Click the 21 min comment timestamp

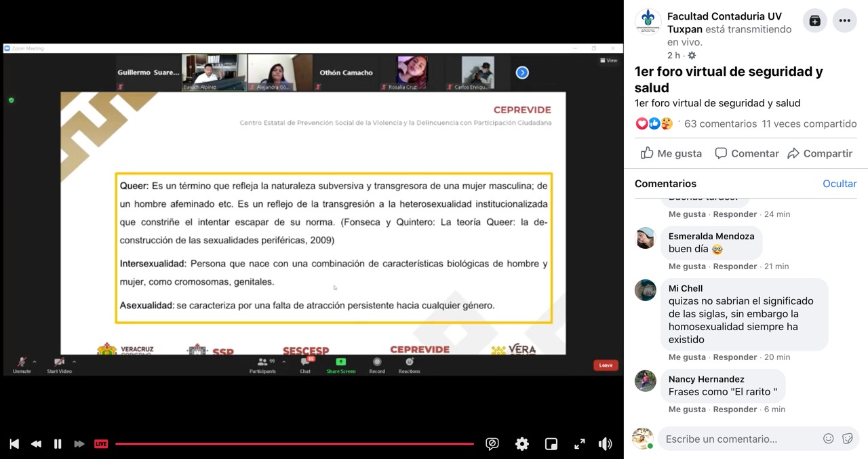(x=776, y=266)
